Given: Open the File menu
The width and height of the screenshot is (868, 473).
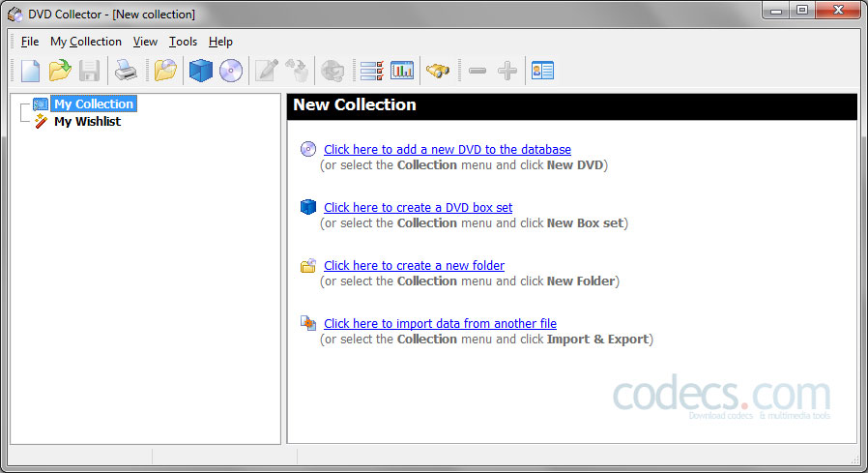Looking at the screenshot, I should [x=30, y=42].
